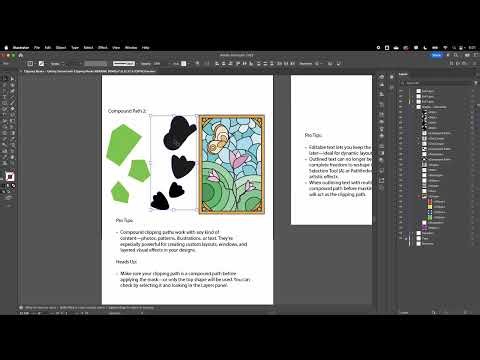Screen dimensions: 480x360
Task: Open the Select menu
Action: tap(88, 48)
